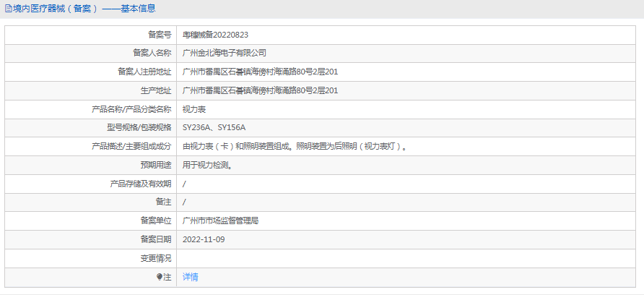Select the filing number 粤穗械备20220823
Image resolution: width=644 pixels, height=295 pixels.
pos(215,35)
